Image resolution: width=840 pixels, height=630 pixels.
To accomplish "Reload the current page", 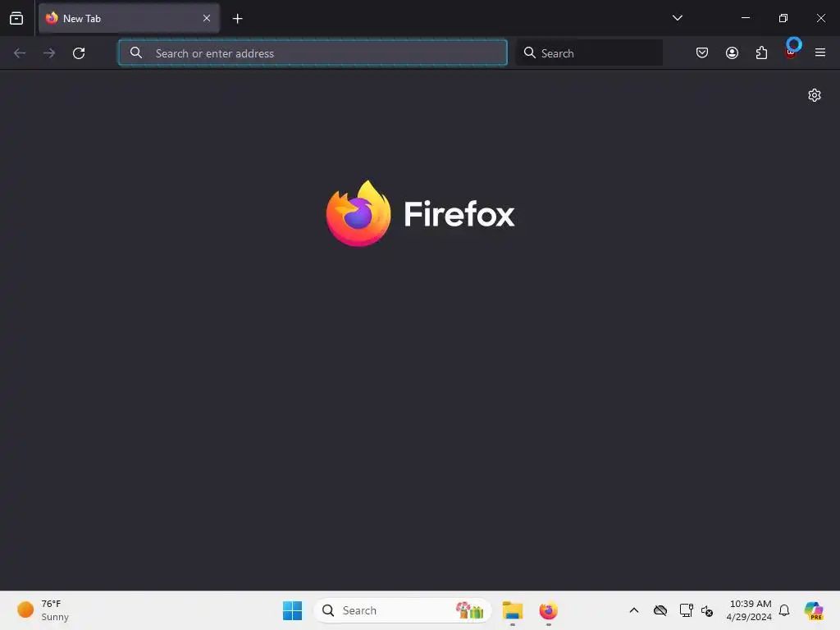I will (79, 53).
